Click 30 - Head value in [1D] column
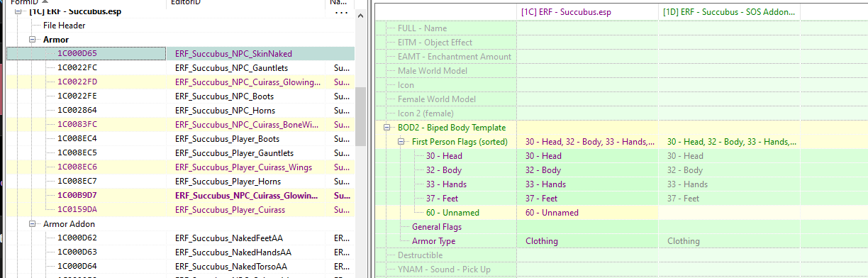The height and width of the screenshot is (278, 868). tap(685, 156)
